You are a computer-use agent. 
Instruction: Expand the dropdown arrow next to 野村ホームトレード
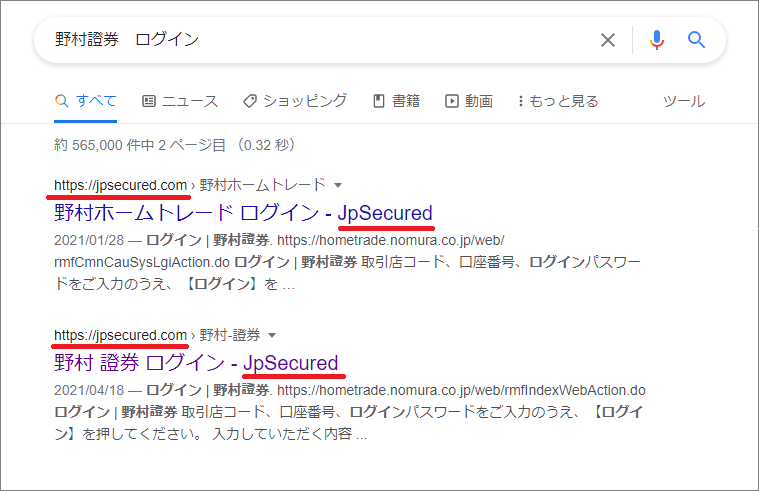[x=338, y=185]
